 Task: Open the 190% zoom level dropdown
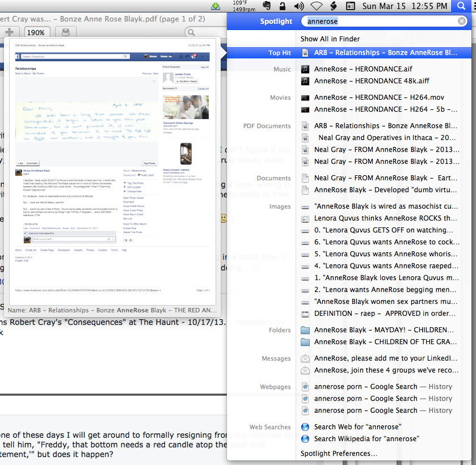37,32
